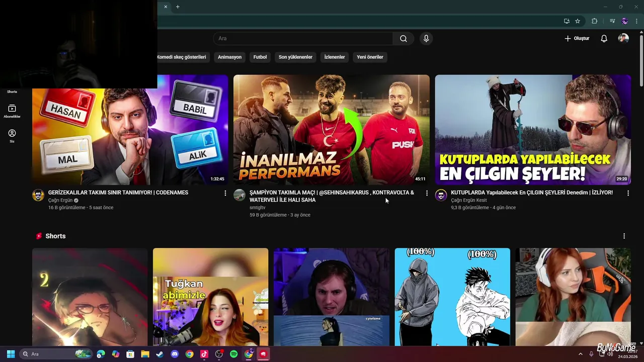Open OBS Studio from the taskbar
The width and height of the screenshot is (644, 362).
click(219, 354)
